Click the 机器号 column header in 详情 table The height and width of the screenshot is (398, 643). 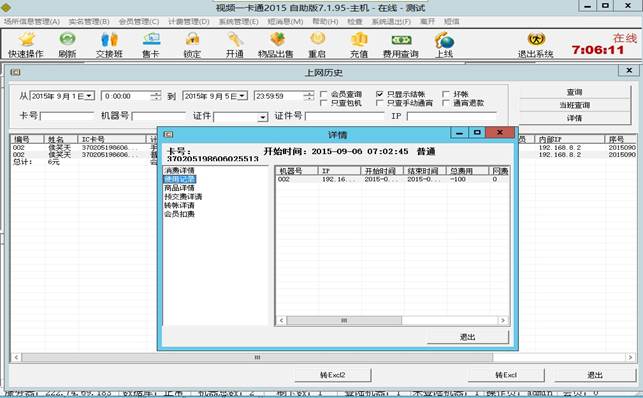coord(297,171)
